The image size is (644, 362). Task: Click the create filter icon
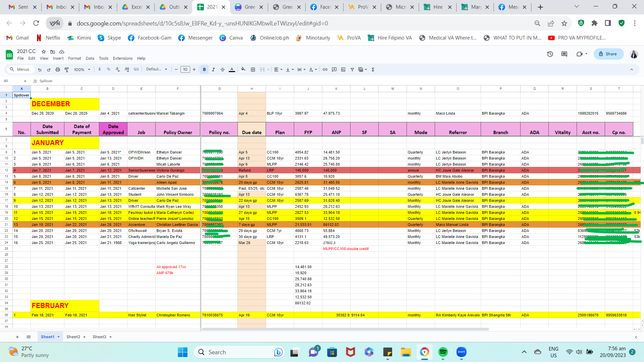(352, 70)
